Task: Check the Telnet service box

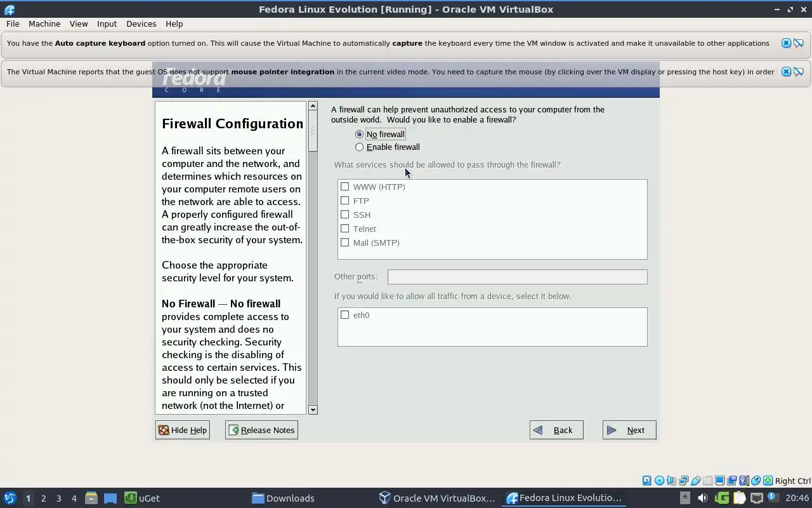Action: pyautogui.click(x=344, y=229)
